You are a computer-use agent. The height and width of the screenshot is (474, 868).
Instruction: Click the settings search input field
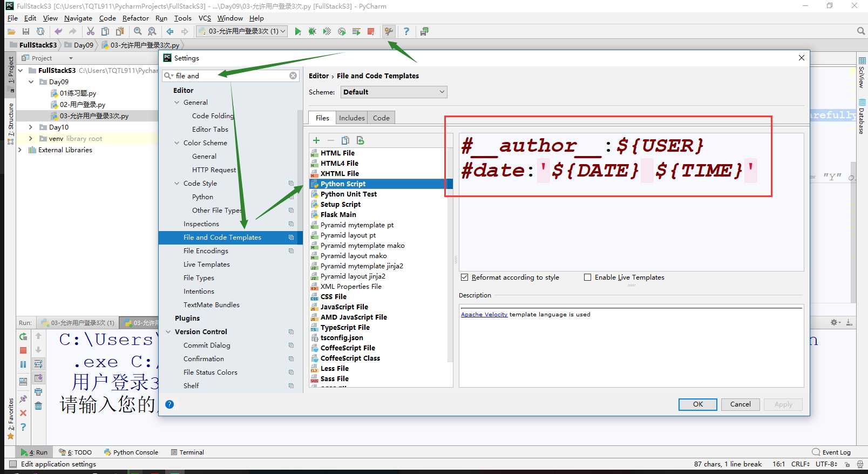[x=231, y=76]
